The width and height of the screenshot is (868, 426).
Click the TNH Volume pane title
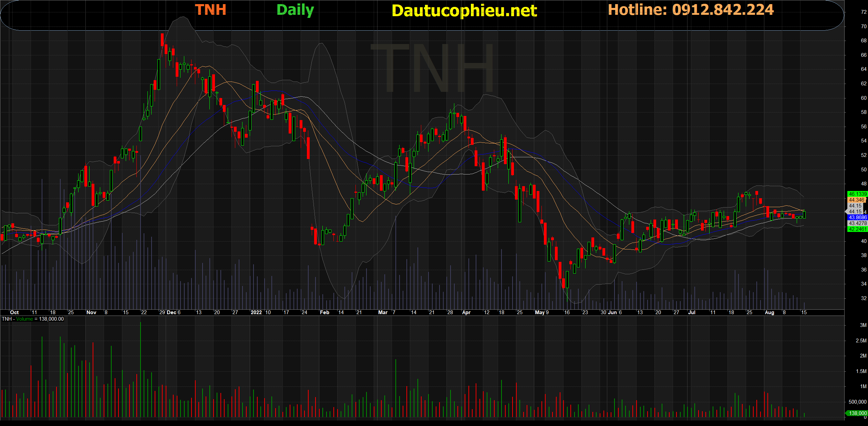33,319
